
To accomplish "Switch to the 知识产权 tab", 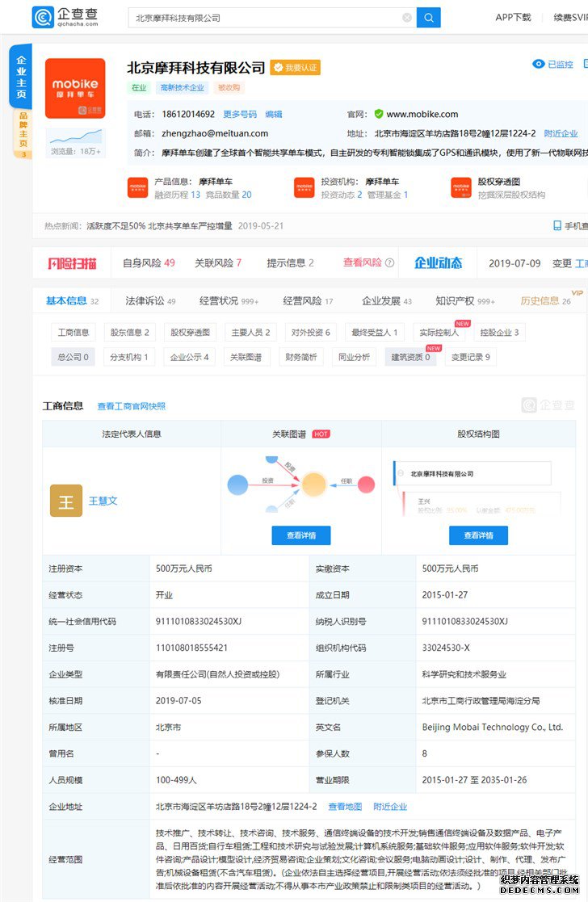I will click(x=465, y=301).
